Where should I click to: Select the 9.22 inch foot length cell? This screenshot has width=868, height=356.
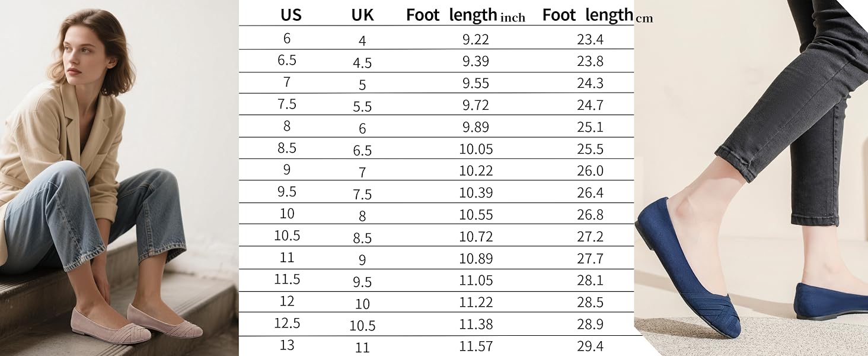(x=476, y=40)
